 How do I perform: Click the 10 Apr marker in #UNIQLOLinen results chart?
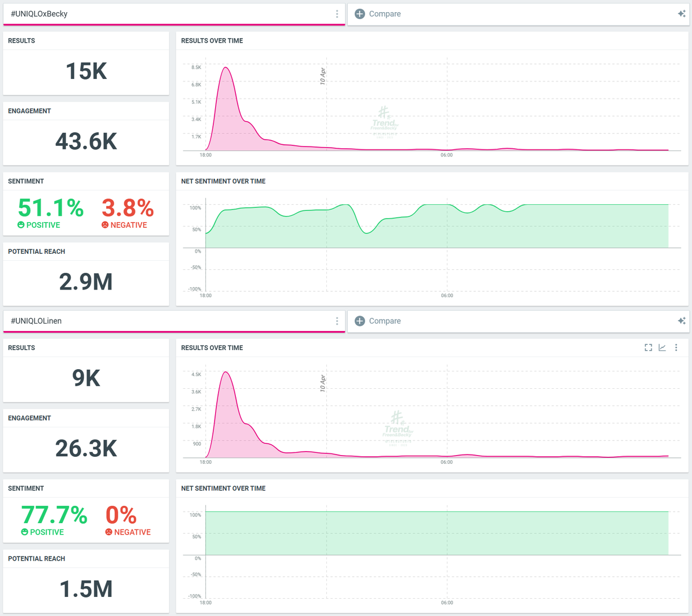323,384
